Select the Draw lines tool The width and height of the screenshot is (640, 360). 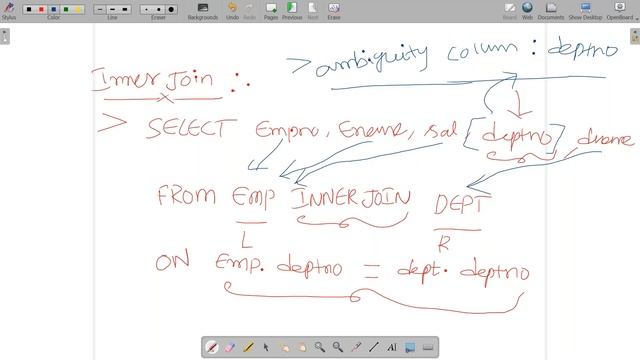point(373,347)
